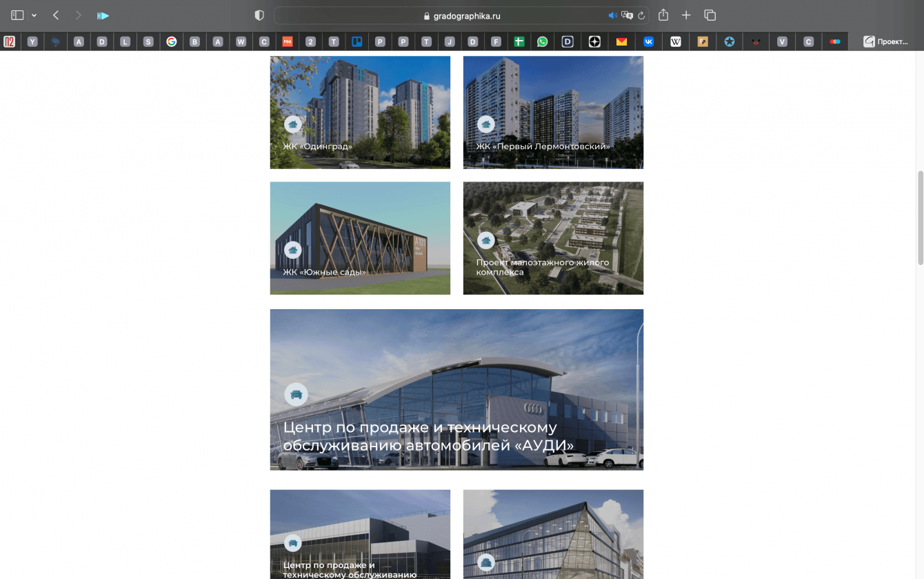Select the pinned tab labeled W

241,41
